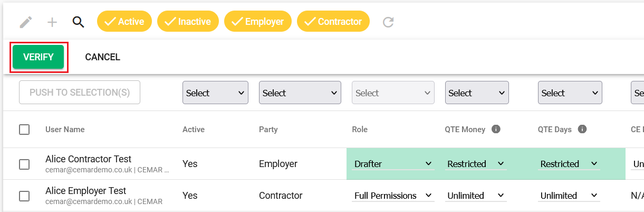Open the Party column Select dropdown
The image size is (644, 212).
point(300,93)
